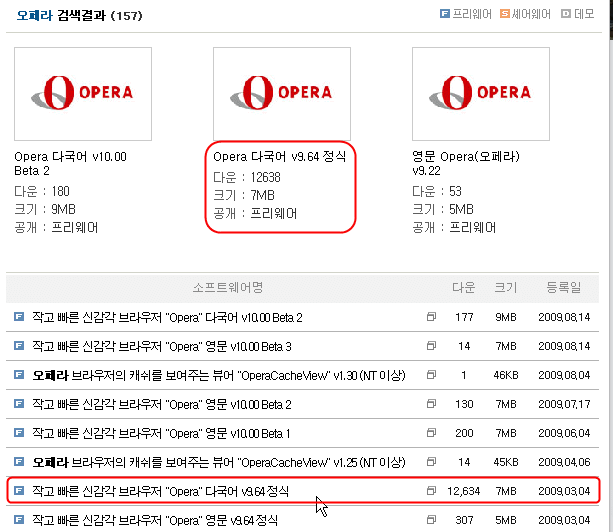Open Opera 다국어 v9.64 정식 logo thumbnail
Image resolution: width=613 pixels, height=532 pixels.
click(282, 94)
